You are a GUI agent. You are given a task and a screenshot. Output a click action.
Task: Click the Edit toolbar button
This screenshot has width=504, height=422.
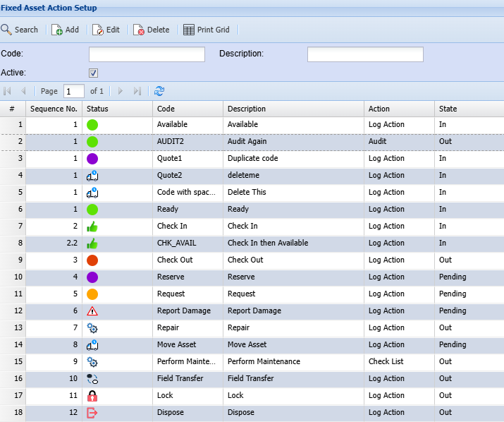pos(106,30)
